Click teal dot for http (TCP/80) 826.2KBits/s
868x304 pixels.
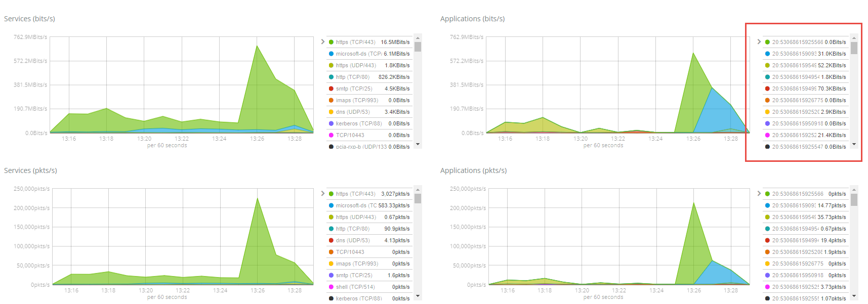pos(331,77)
